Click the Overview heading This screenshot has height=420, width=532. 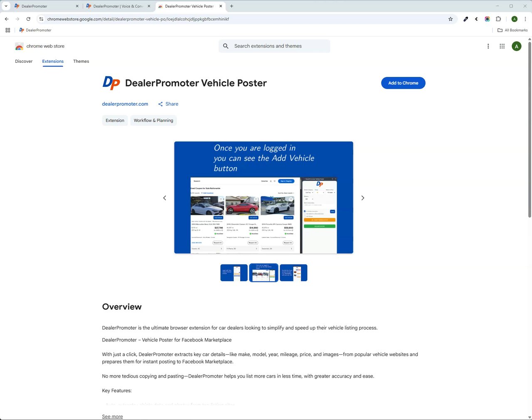point(122,307)
